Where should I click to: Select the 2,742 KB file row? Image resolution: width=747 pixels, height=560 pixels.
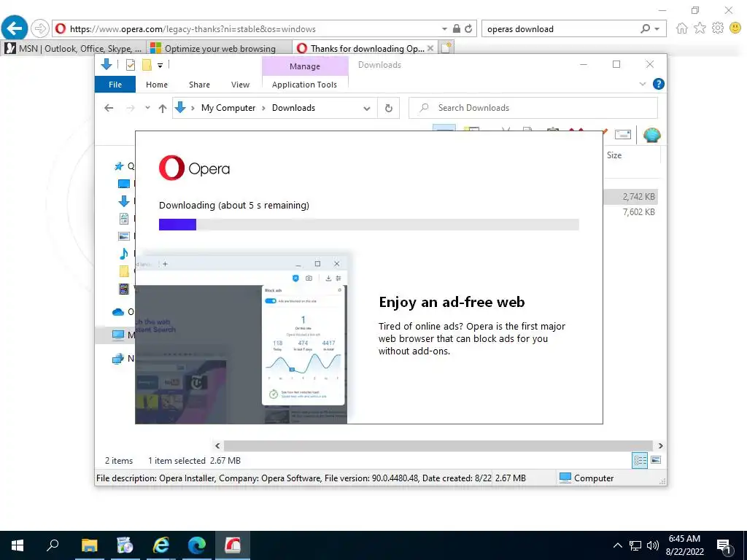[631, 197]
